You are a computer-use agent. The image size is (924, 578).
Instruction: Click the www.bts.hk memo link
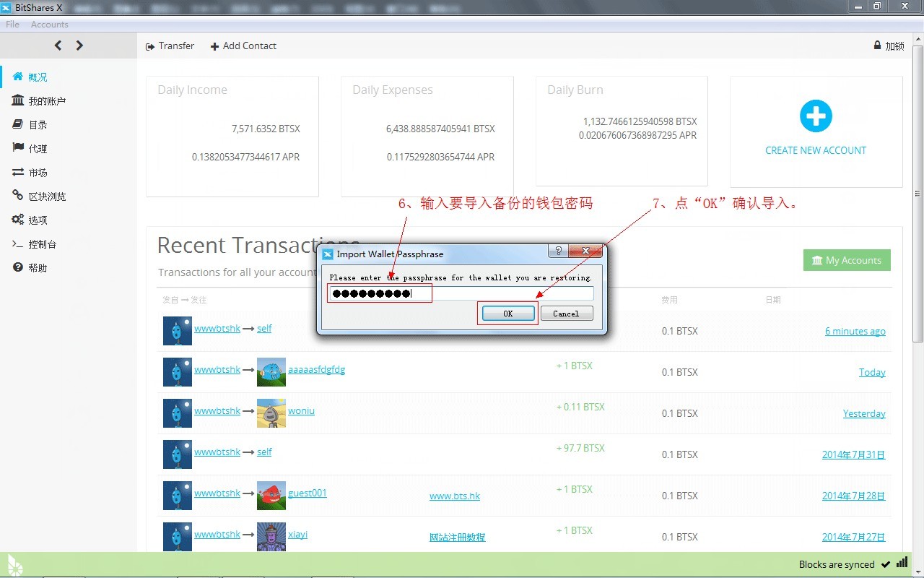tap(455, 496)
